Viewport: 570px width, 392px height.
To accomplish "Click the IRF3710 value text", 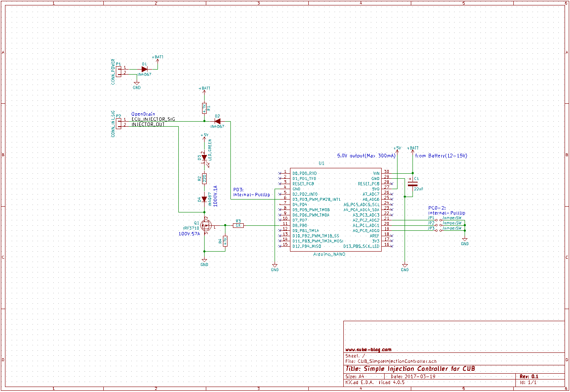I will pyautogui.click(x=191, y=228).
